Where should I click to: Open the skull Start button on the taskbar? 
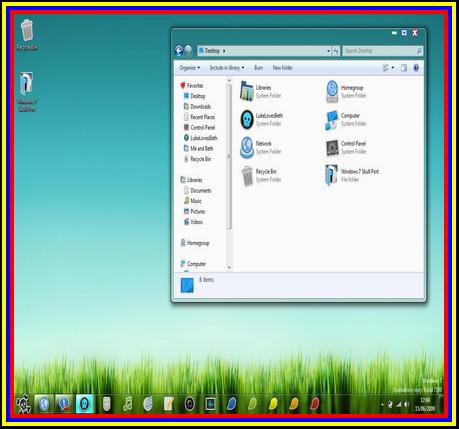tap(24, 404)
